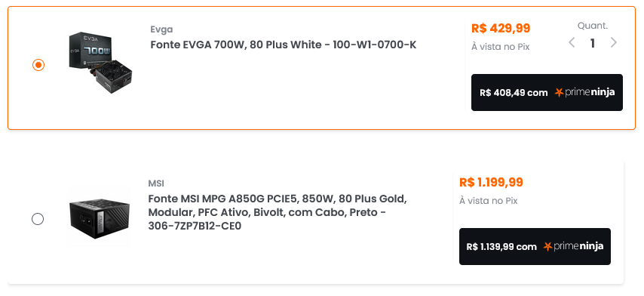This screenshot has height=296, width=644.
Task: Open Fonte EVGA 700W 80 Plus White title
Action: tap(284, 45)
